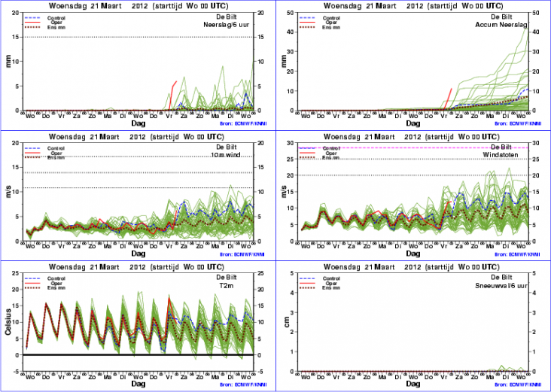Viewport: 551px width, 392px height.
Task: Click the 'Windstoten' panel label
Action: 501,155
